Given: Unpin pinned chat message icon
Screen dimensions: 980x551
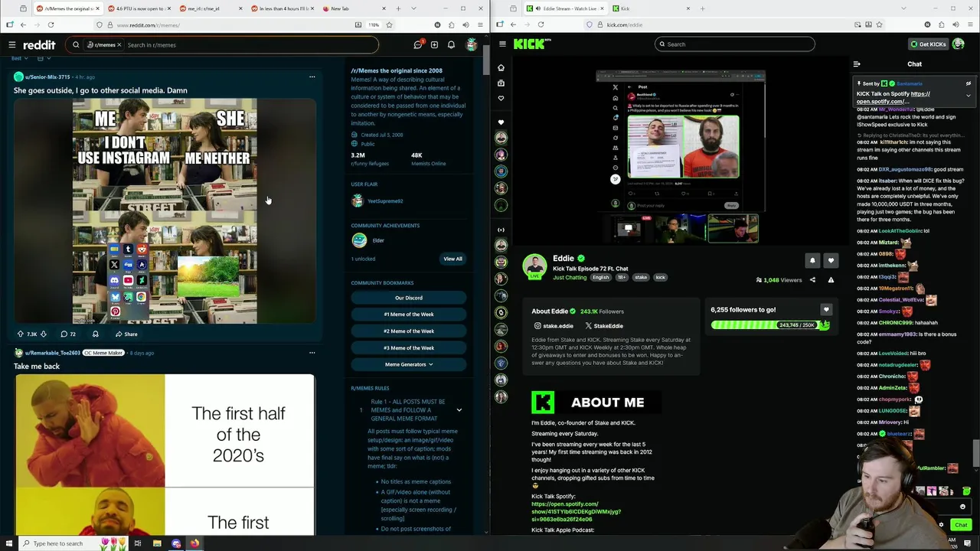Looking at the screenshot, I should click(969, 83).
